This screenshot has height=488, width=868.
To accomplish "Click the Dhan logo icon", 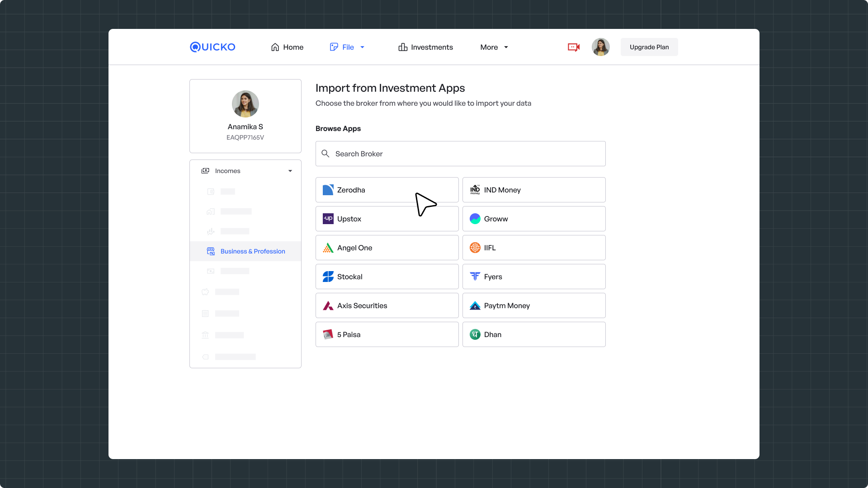I will [x=475, y=334].
